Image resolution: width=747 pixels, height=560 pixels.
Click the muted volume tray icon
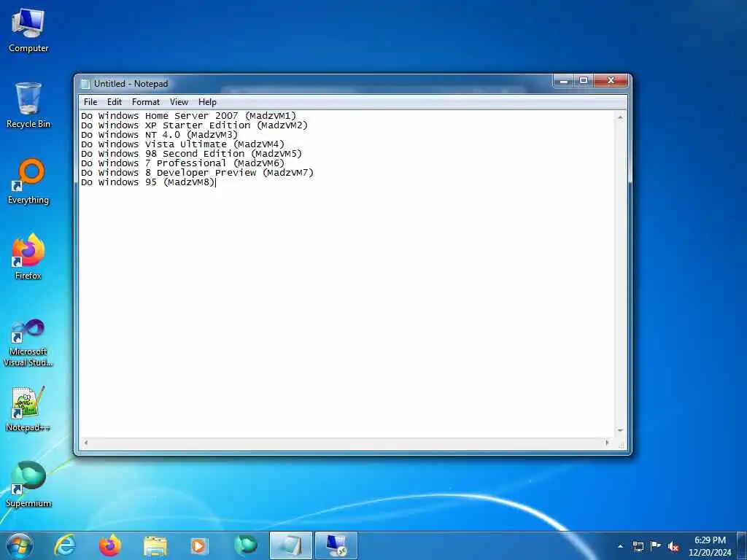[673, 546]
